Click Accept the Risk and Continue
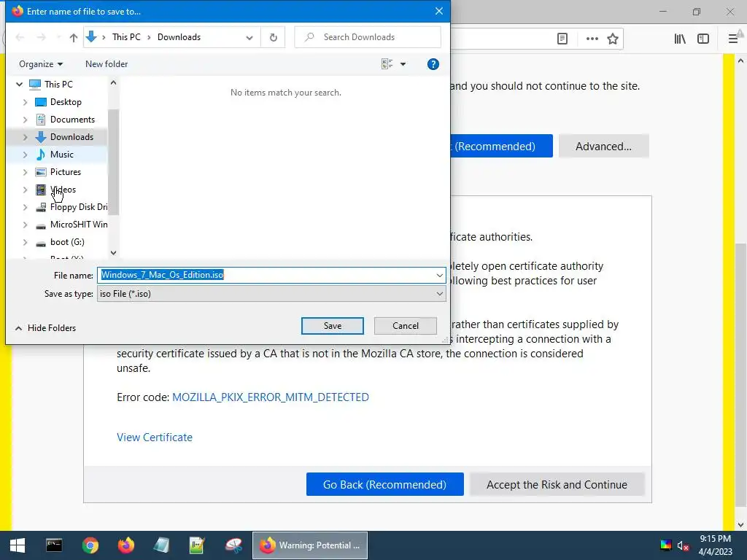Viewport: 747px width, 560px height. [x=557, y=484]
